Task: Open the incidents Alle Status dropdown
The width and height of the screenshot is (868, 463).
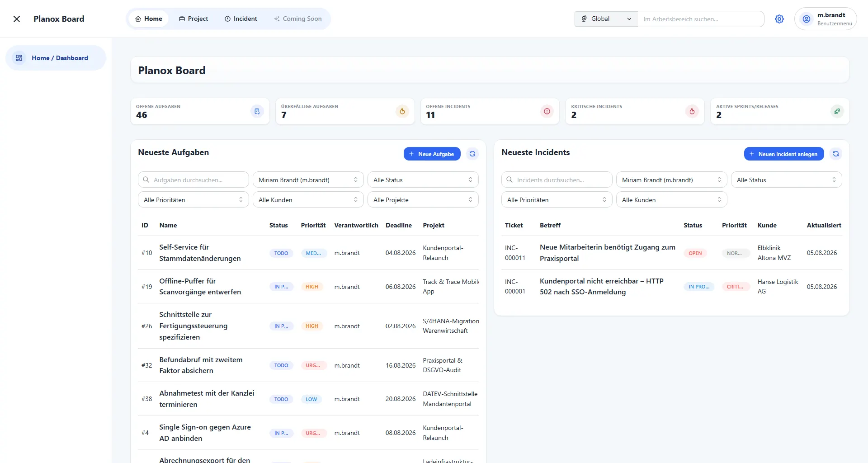Action: point(787,180)
